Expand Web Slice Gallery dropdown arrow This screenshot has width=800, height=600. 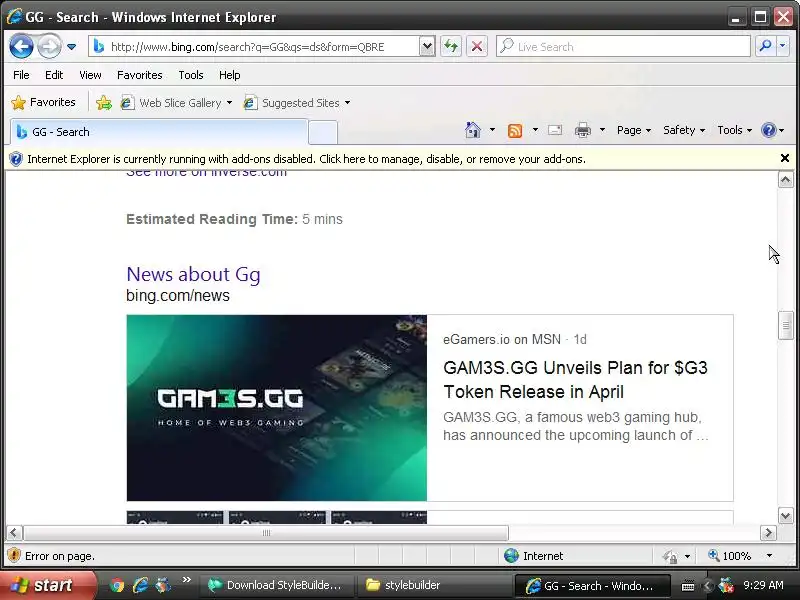pos(230,103)
